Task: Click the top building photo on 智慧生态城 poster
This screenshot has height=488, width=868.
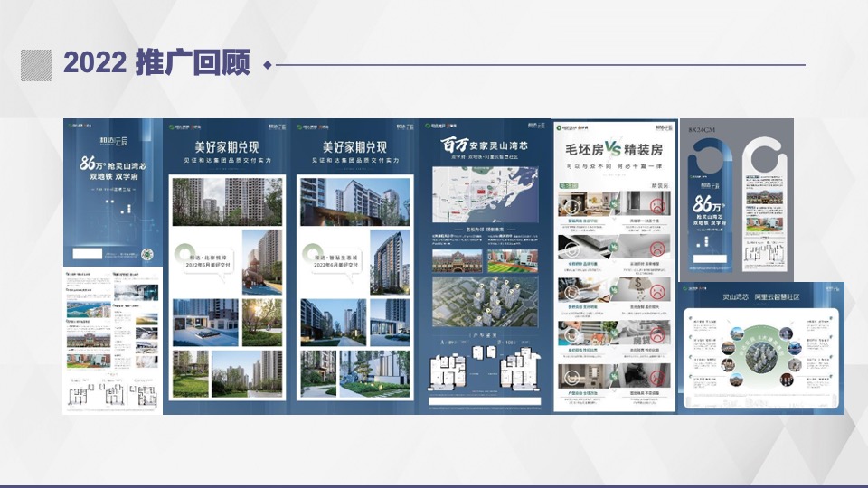Action: point(354,202)
